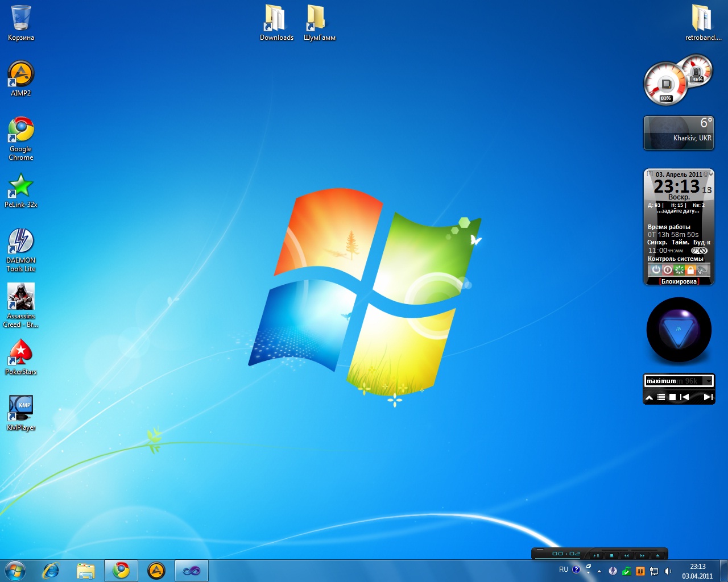Play or pause in the mini player bar

tap(596, 555)
